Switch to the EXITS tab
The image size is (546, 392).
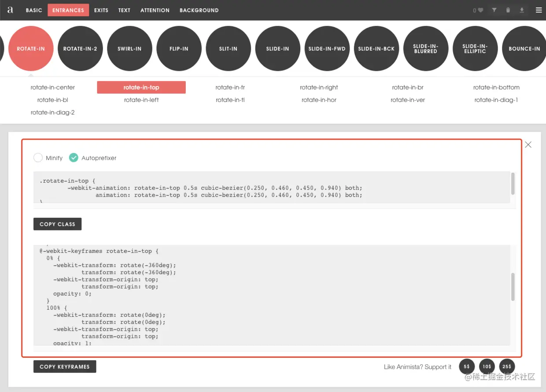(x=101, y=10)
